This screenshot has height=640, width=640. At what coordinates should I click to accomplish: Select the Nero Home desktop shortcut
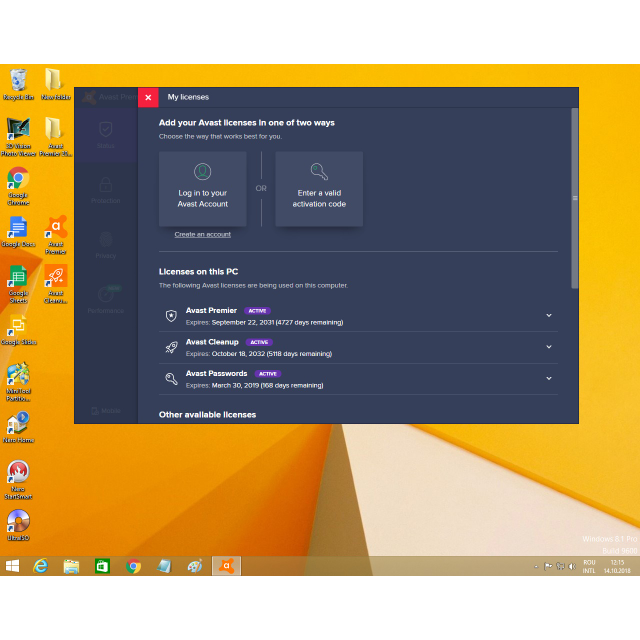coord(18,428)
